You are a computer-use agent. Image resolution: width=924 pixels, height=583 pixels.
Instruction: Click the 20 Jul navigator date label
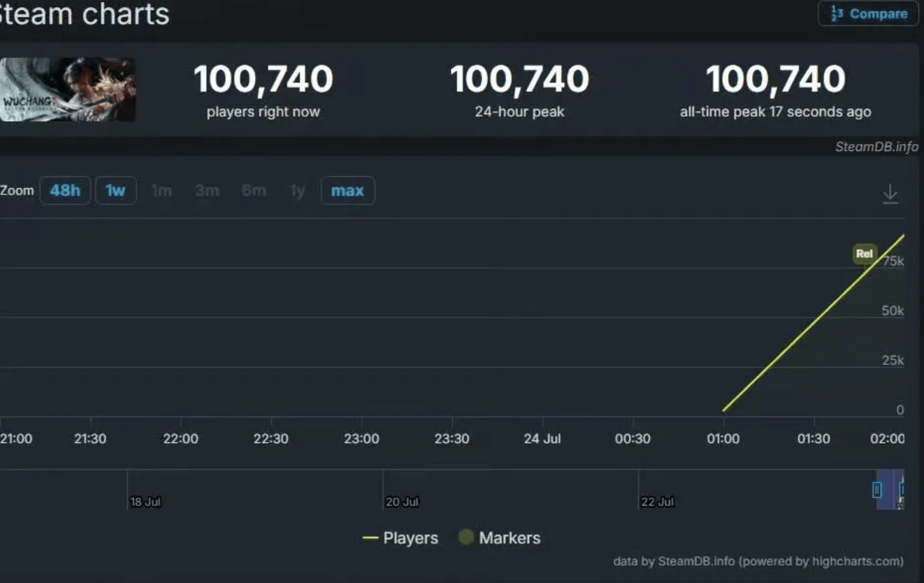(x=402, y=502)
